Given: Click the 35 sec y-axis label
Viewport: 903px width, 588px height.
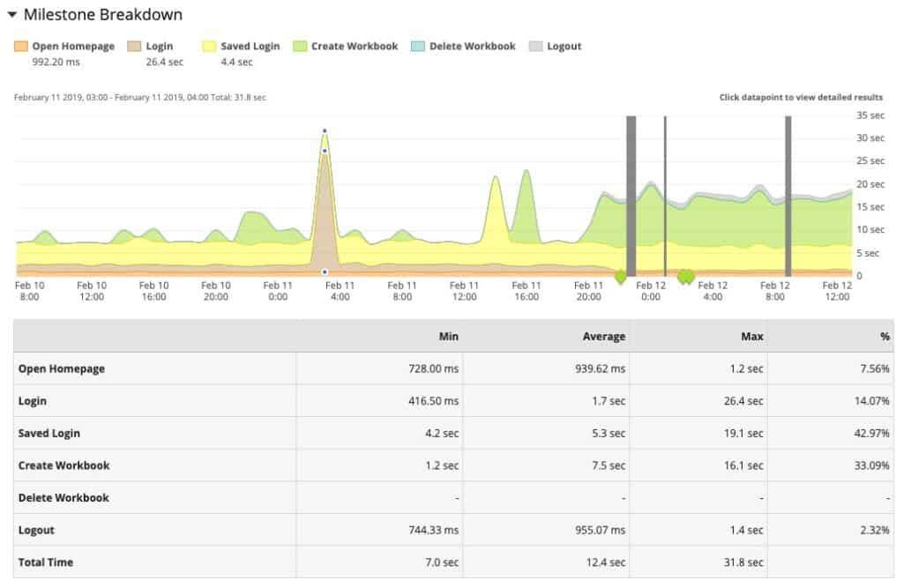Looking at the screenshot, I should pyautogui.click(x=870, y=115).
